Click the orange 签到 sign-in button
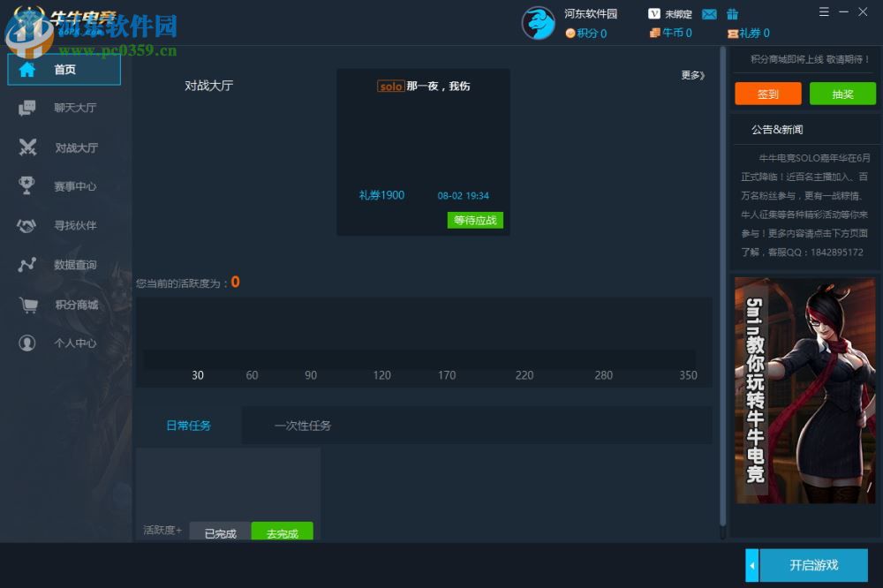Image resolution: width=883 pixels, height=588 pixels. tap(767, 94)
